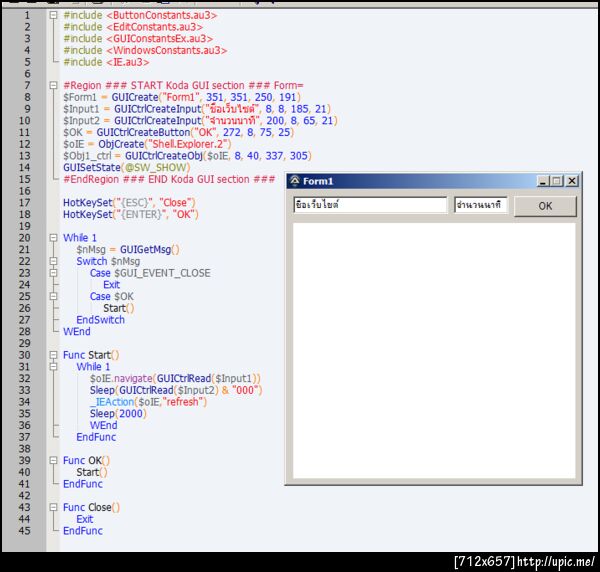The width and height of the screenshot is (600, 572).
Task: Collapse the Case $OK fold marker
Action: [54, 297]
